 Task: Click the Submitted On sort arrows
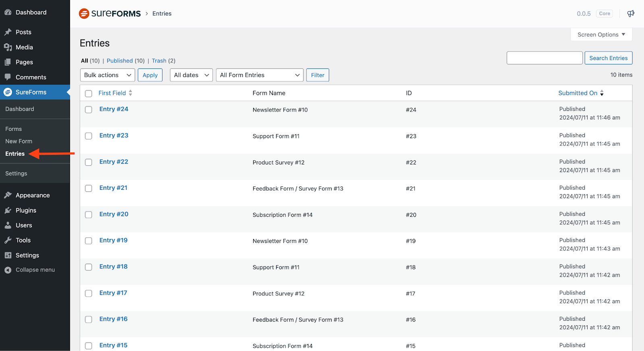pos(602,93)
